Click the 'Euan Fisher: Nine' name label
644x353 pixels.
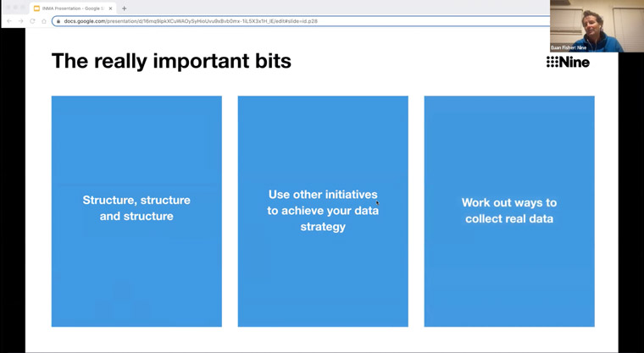[569, 48]
